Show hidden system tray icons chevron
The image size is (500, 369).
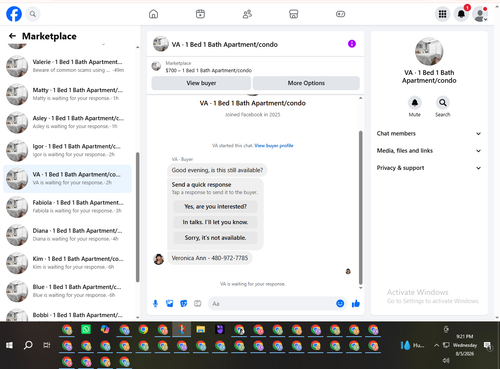point(436,345)
